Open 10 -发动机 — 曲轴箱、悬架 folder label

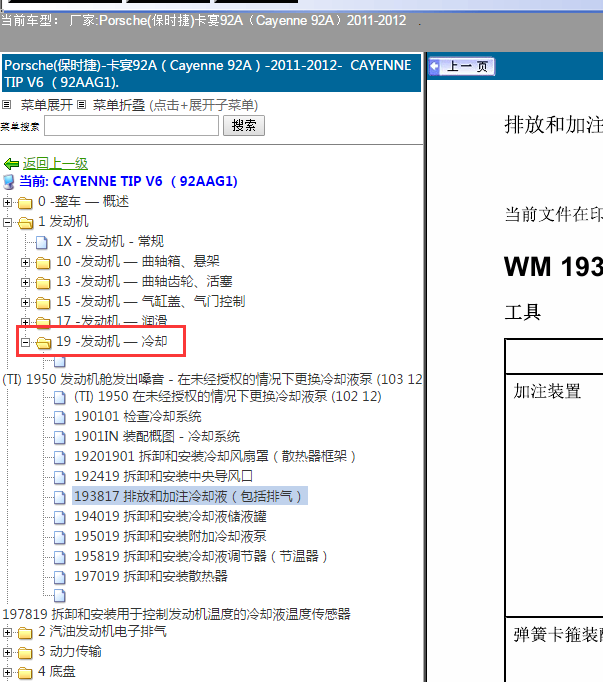point(137,261)
